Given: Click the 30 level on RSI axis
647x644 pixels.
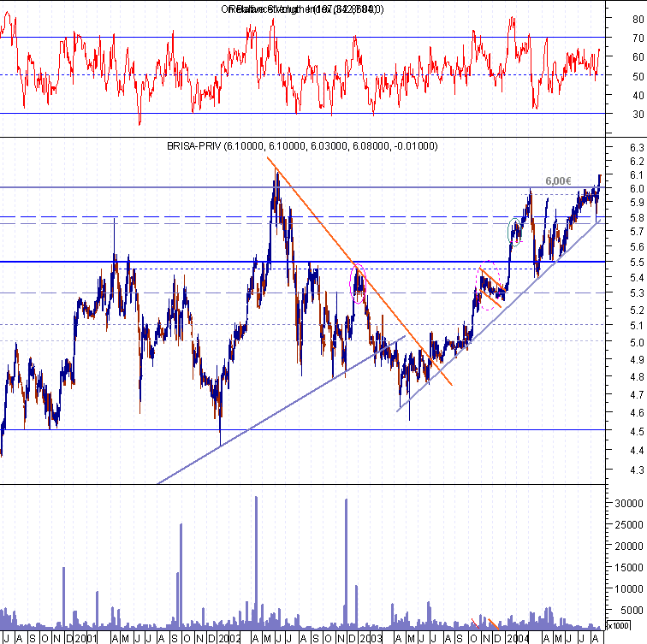Looking at the screenshot, I should click(x=638, y=114).
